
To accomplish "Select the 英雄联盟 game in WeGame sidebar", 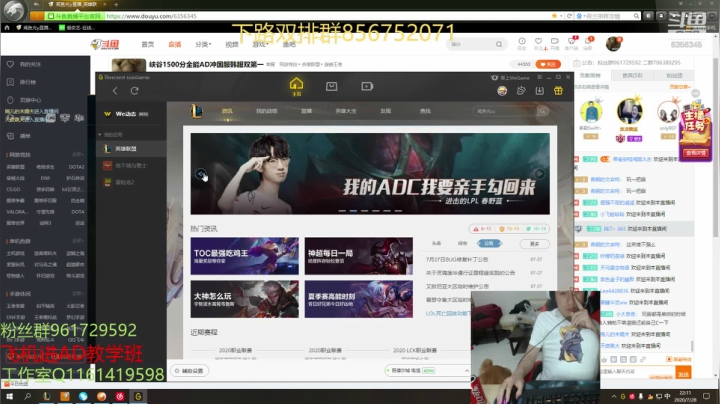I will [131, 149].
